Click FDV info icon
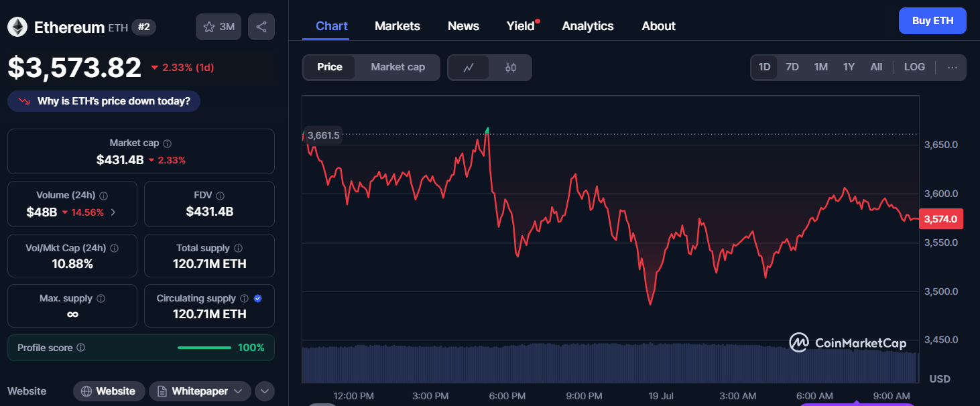Image resolution: width=980 pixels, height=406 pixels. 221,196
